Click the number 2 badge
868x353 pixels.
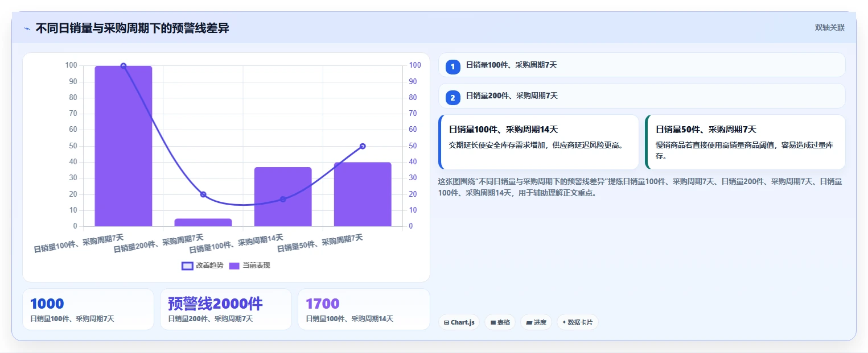[453, 98]
